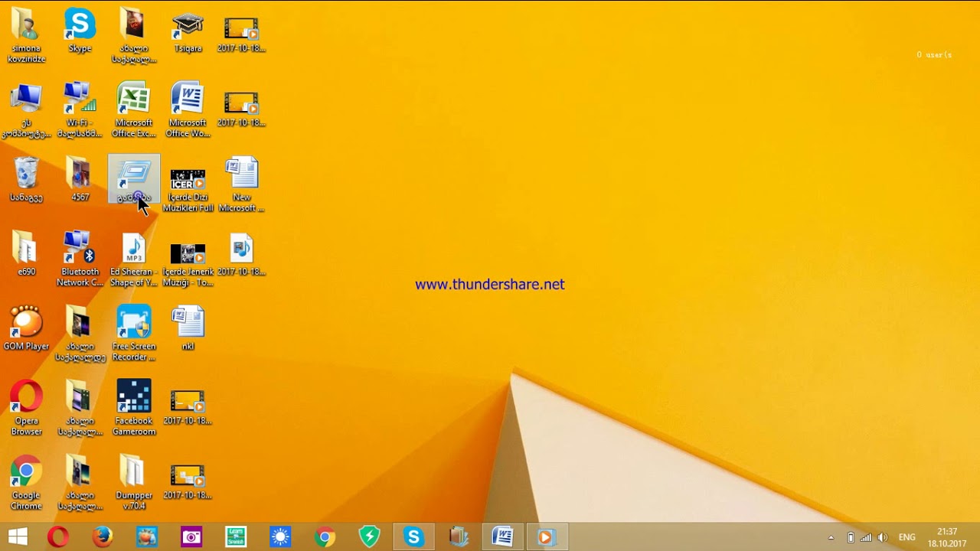Click the green shield security taskbar icon
The height and width of the screenshot is (551, 980).
(370, 537)
